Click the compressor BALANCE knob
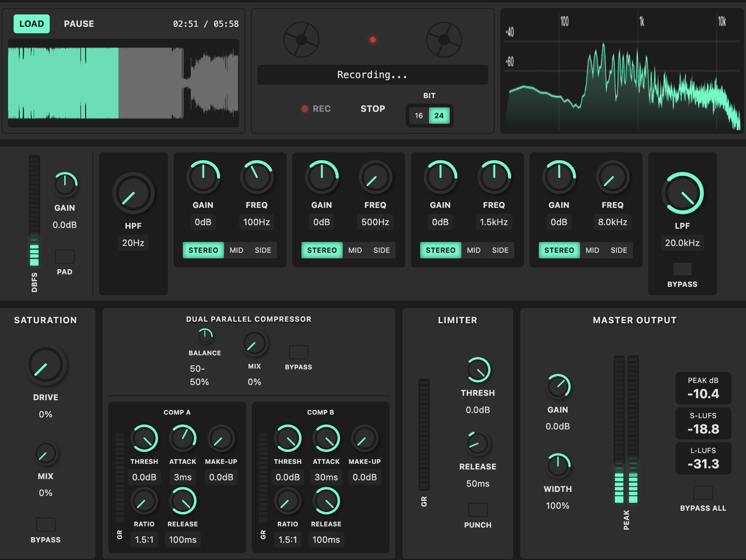Screen dimensions: 746x560 pos(205,336)
